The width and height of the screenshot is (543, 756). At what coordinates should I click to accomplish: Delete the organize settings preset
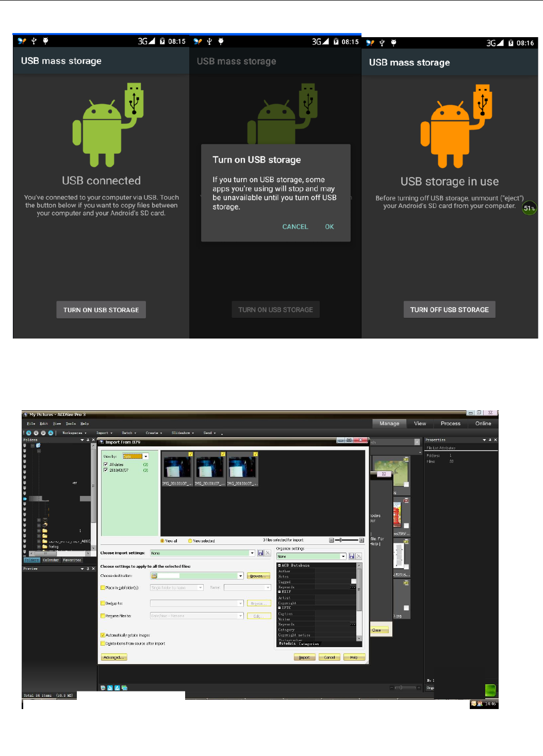pyautogui.click(x=359, y=556)
